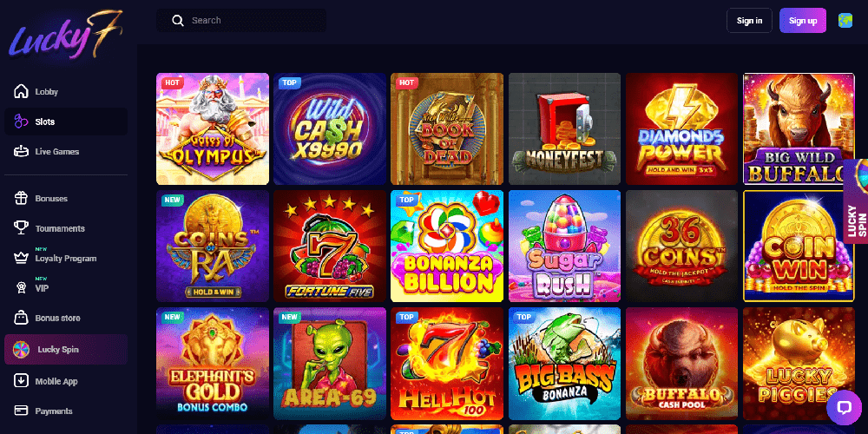Click the Loyalty Program crown icon
Screen dimensions: 868x434
21,258
